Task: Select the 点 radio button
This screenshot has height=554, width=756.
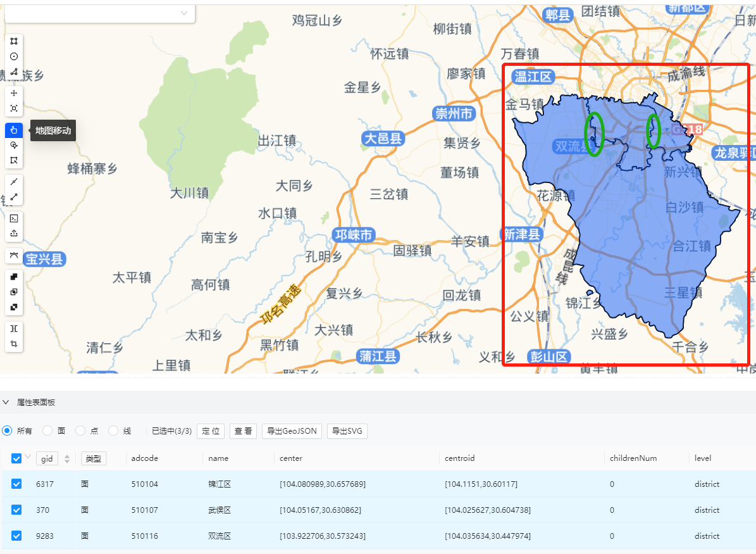Action: [80, 431]
